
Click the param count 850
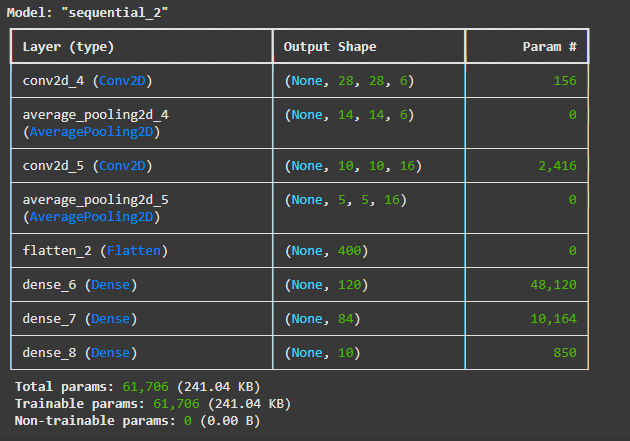pyautogui.click(x=565, y=353)
